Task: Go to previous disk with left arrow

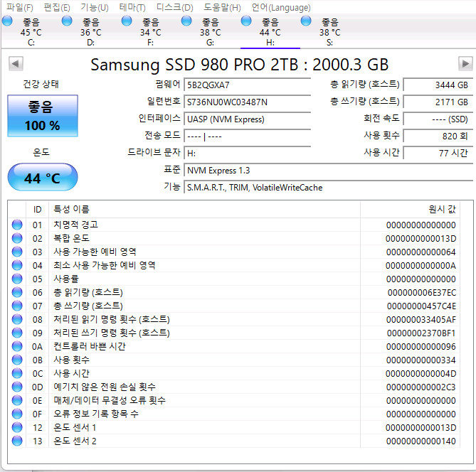Action: tap(16, 64)
